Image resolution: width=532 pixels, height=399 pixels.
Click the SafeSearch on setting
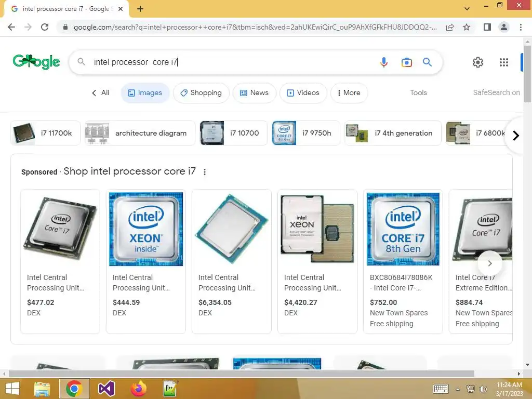(496, 92)
